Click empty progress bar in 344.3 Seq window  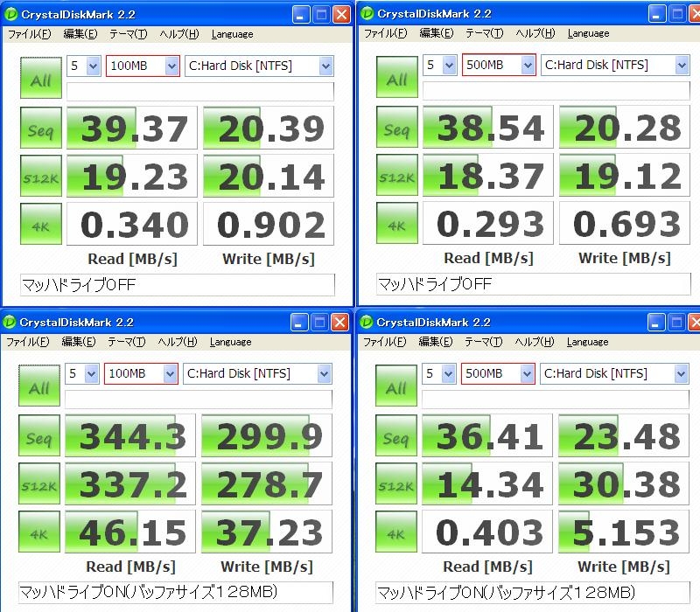[199, 400]
